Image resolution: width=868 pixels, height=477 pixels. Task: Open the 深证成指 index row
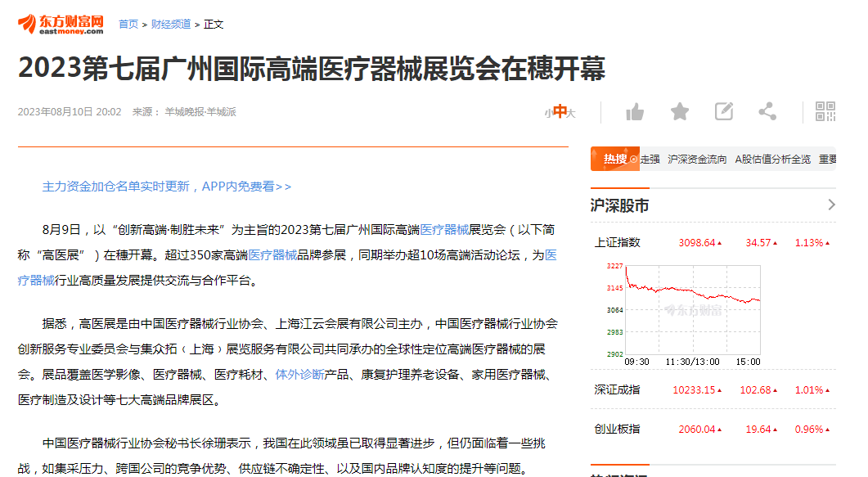(x=618, y=390)
